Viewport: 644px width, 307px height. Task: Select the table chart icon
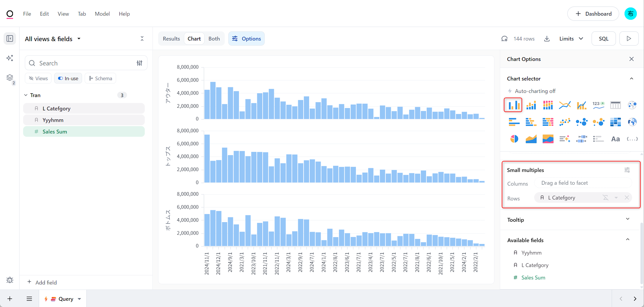click(x=615, y=105)
